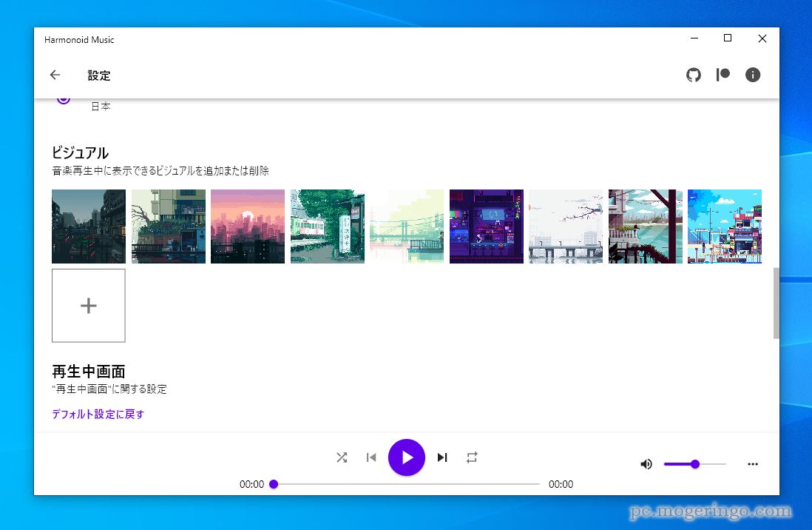Start playback with the purple play button
812x530 pixels.
(x=407, y=457)
